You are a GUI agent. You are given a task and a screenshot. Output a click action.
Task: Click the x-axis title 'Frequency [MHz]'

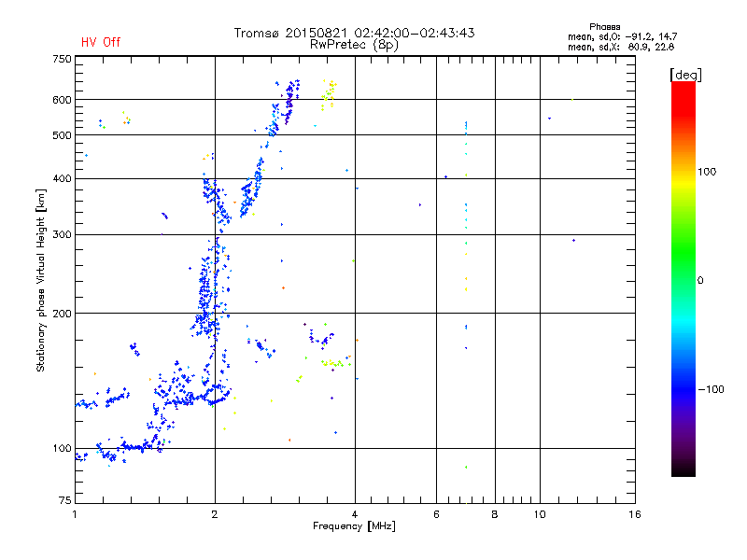pos(354,526)
